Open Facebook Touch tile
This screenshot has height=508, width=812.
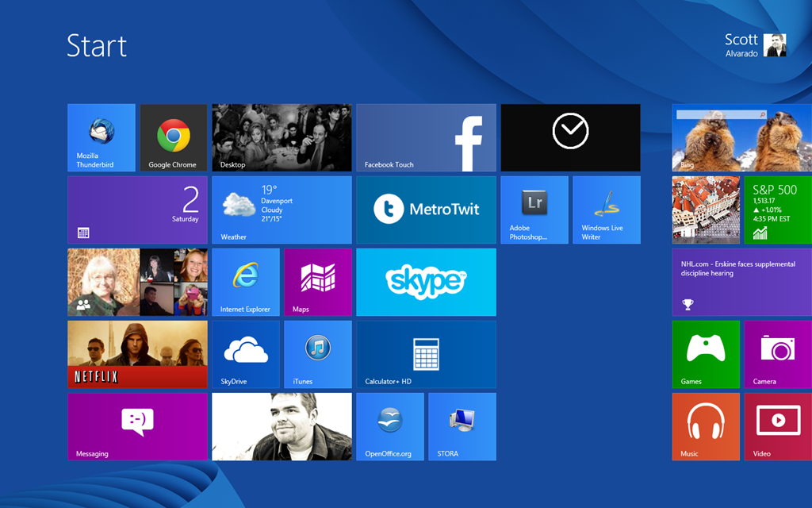tap(426, 138)
